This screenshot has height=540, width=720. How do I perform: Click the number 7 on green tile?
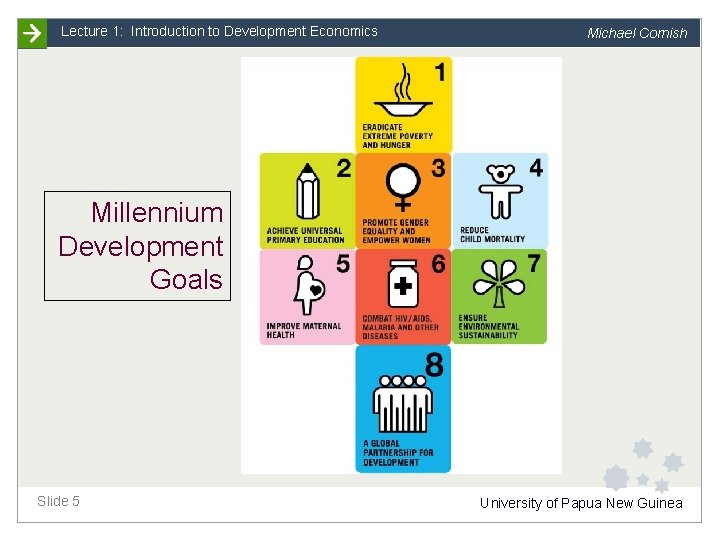pyautogui.click(x=533, y=263)
